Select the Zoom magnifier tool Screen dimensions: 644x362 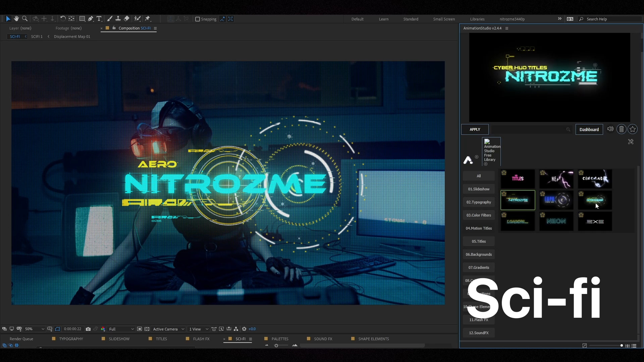[x=24, y=19]
